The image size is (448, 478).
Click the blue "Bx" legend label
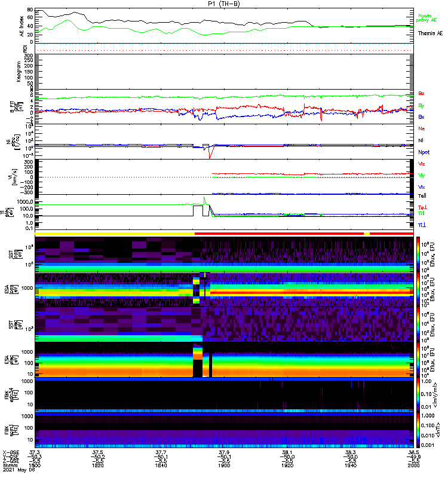pyautogui.click(x=421, y=117)
